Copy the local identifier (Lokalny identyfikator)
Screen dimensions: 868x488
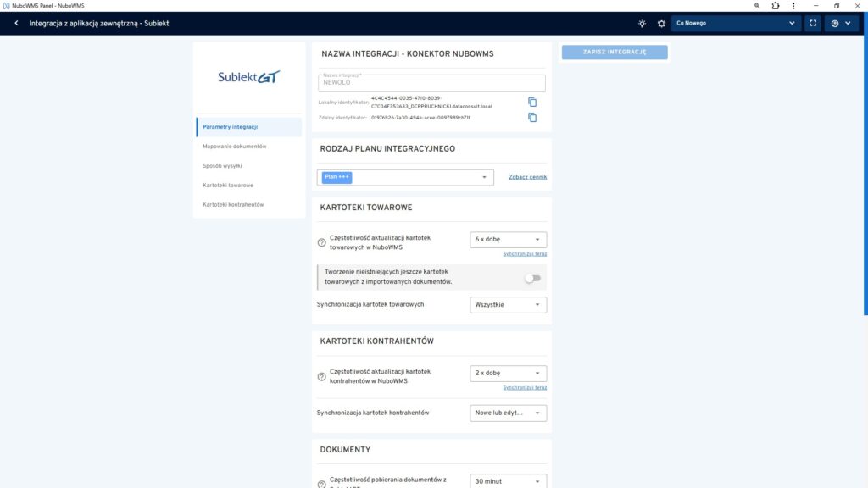pos(532,103)
